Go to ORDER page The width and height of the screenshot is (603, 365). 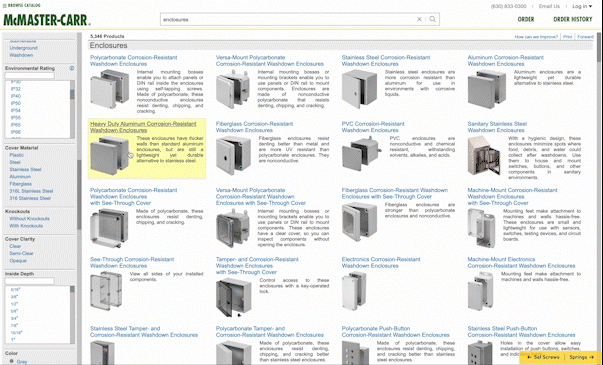[x=526, y=19]
